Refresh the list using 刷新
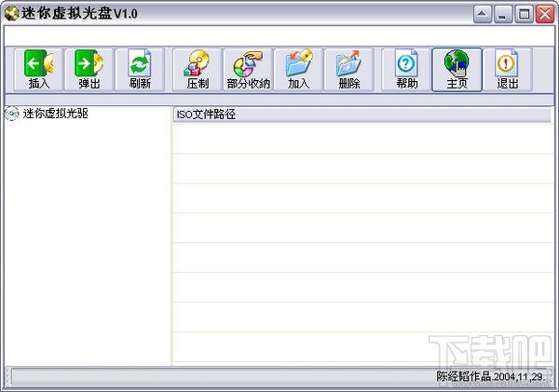This screenshot has height=392, width=559. (x=140, y=70)
